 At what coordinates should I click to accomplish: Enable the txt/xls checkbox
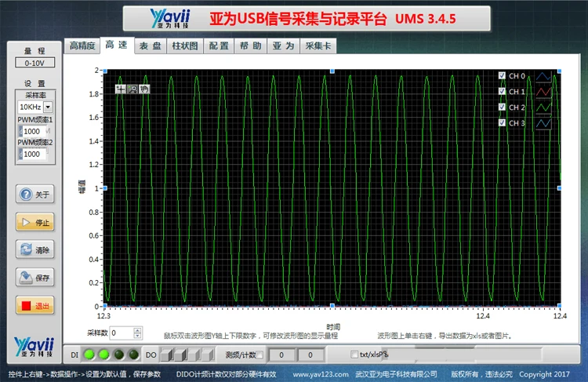tap(354, 355)
